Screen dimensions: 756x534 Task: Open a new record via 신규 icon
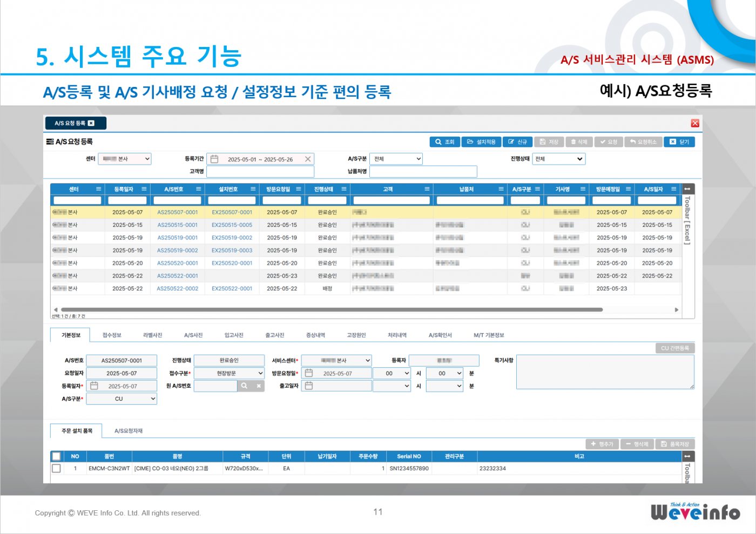[x=511, y=141]
